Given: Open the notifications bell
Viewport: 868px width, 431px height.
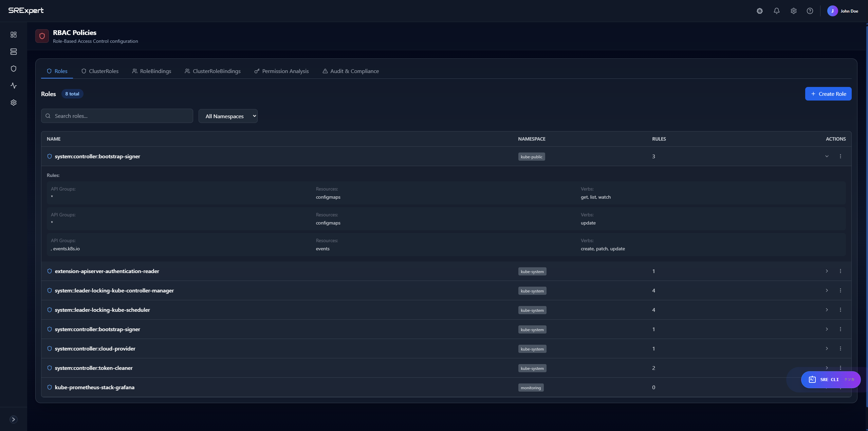Looking at the screenshot, I should (776, 11).
